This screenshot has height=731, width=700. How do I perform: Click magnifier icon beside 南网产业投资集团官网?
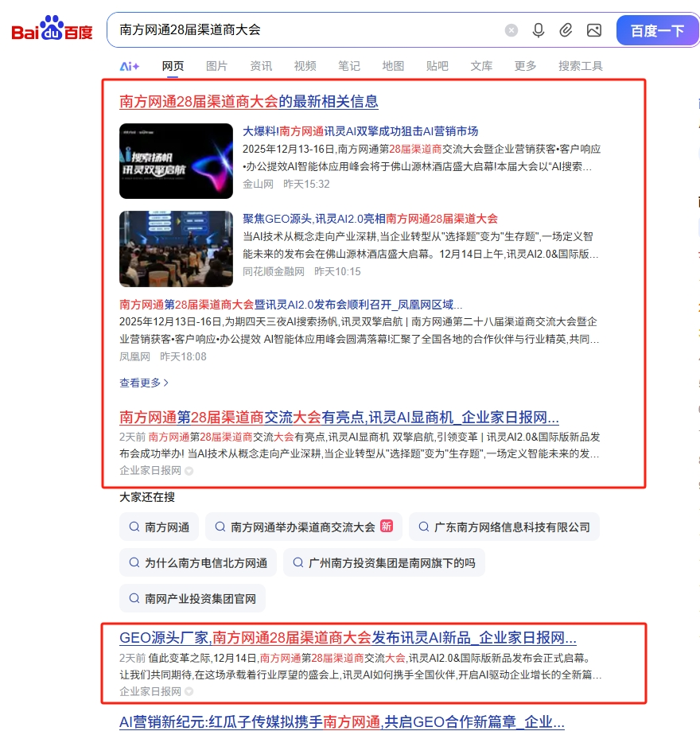(134, 598)
